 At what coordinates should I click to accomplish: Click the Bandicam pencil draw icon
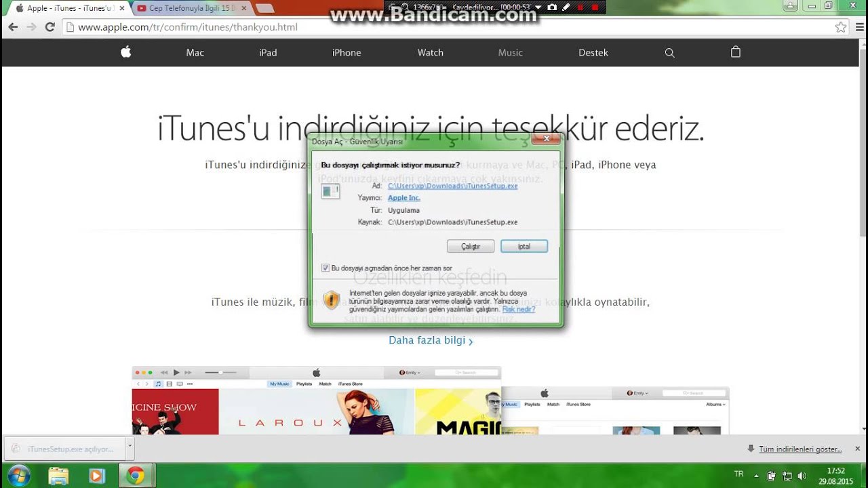pyautogui.click(x=566, y=7)
